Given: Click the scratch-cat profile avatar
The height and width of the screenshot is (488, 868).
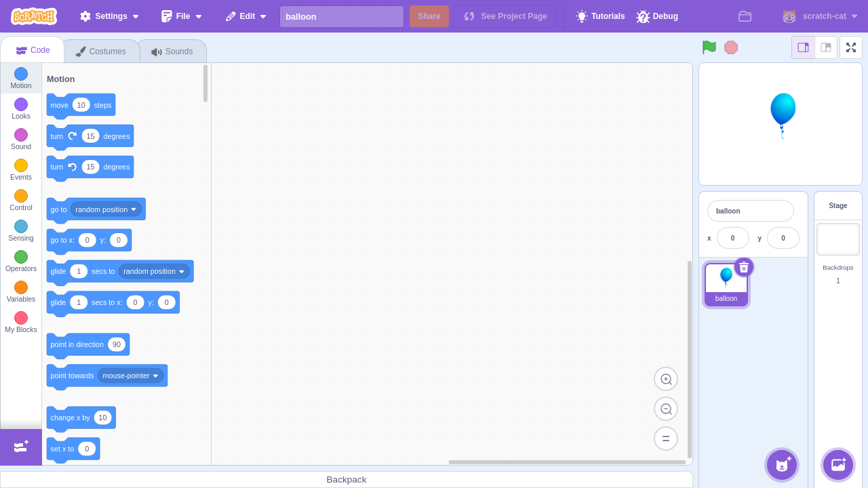Looking at the screenshot, I should pos(789,16).
